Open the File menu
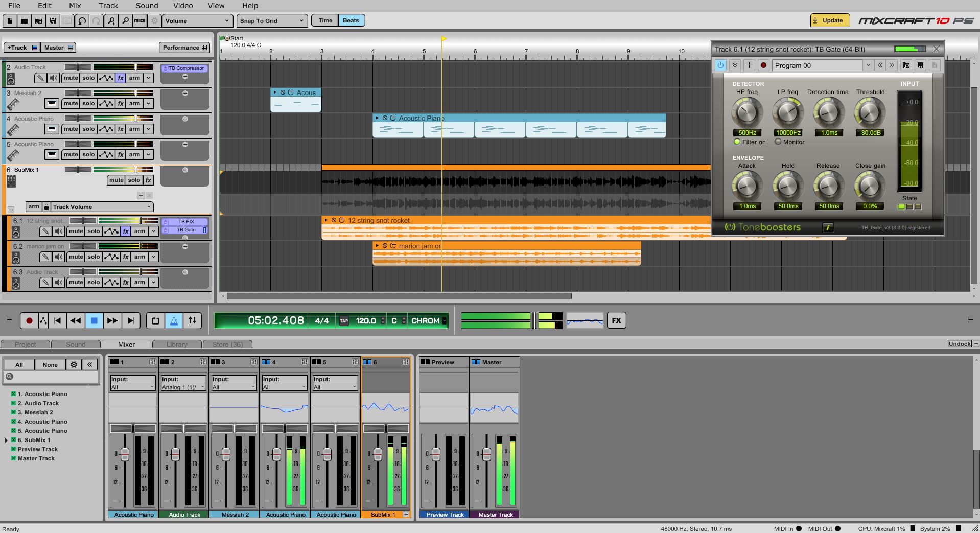 14,6
